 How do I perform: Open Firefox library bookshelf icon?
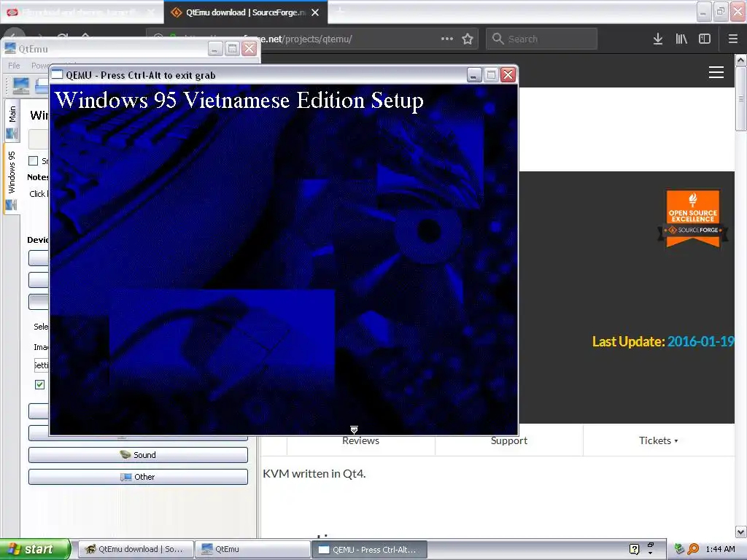pos(681,39)
